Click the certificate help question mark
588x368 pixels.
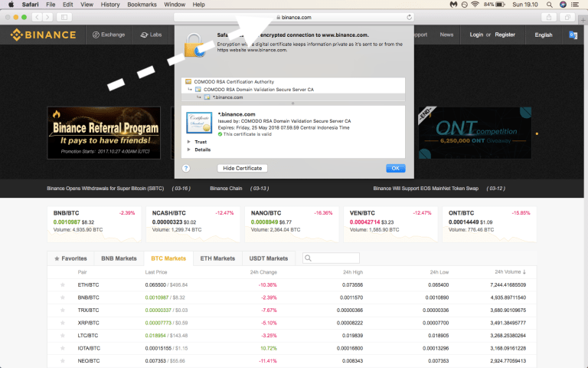185,168
